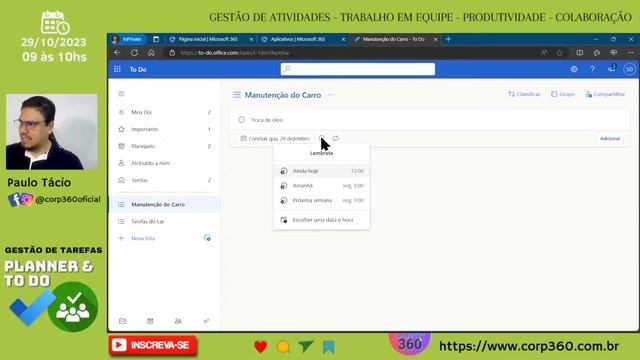The image size is (640, 360).
Task: Click Compartilhar to share the list
Action: click(605, 94)
